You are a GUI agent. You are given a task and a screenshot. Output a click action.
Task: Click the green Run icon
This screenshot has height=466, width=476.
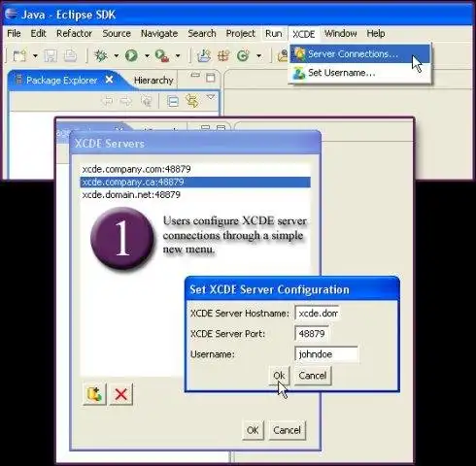coord(131,56)
